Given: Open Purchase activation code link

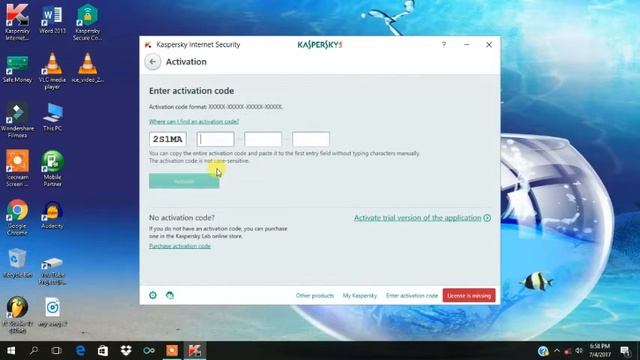Looking at the screenshot, I should pos(180,246).
